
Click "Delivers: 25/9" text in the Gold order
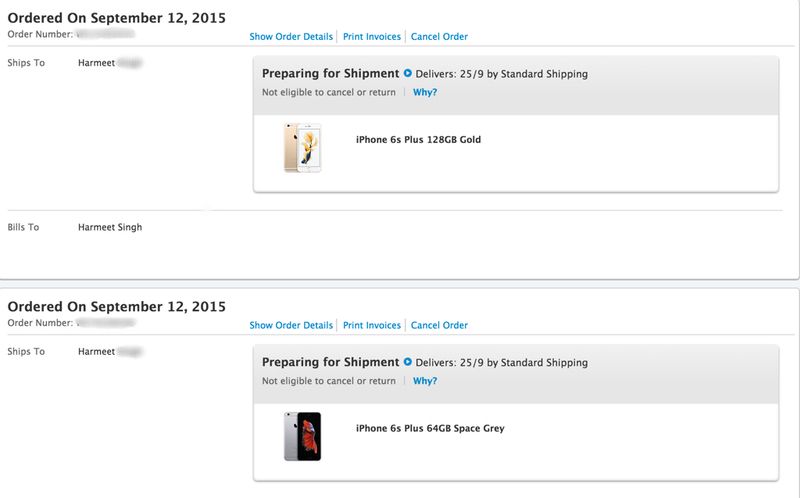[449, 74]
